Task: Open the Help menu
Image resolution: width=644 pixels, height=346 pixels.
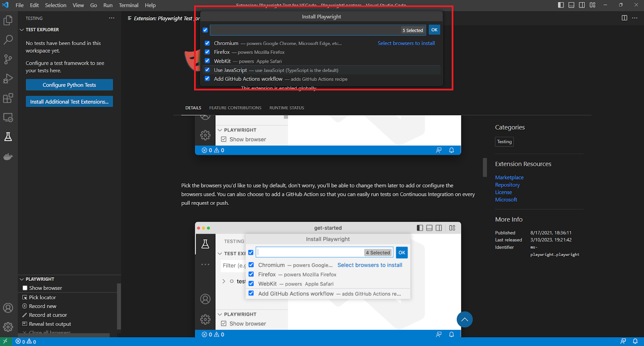Action: (x=150, y=5)
